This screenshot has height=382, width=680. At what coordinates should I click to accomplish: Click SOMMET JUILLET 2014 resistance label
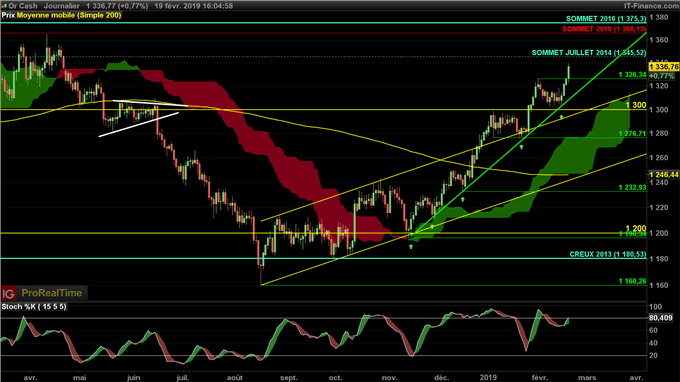pos(589,53)
